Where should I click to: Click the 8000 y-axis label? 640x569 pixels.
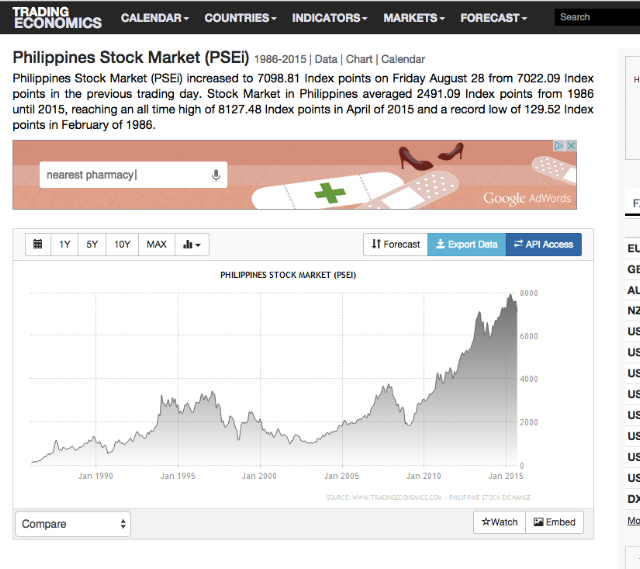click(x=529, y=293)
